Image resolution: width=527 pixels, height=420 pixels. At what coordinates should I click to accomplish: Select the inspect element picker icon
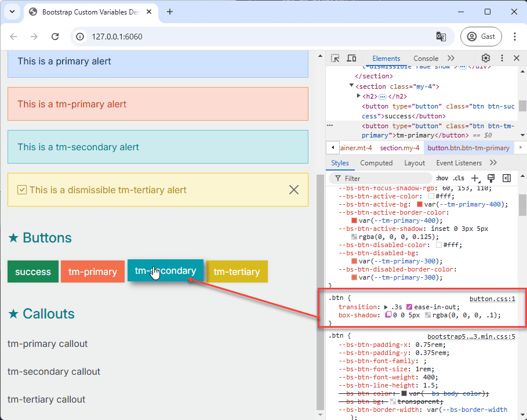click(335, 58)
